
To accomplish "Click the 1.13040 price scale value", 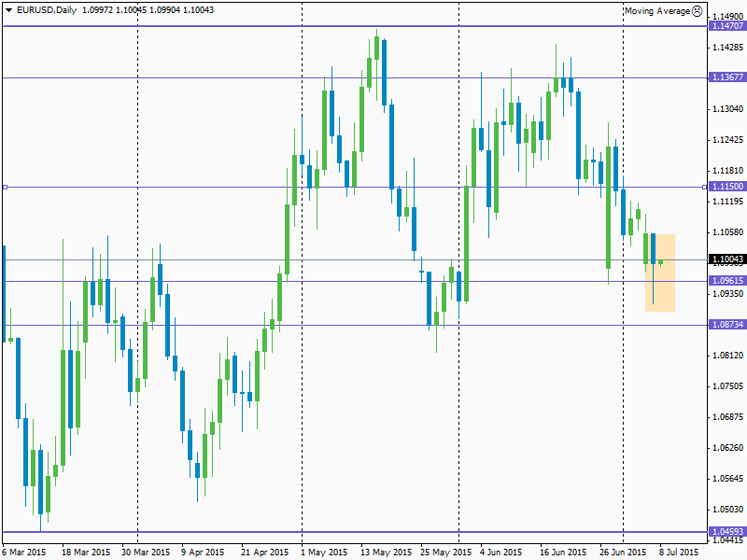I will coord(728,109).
